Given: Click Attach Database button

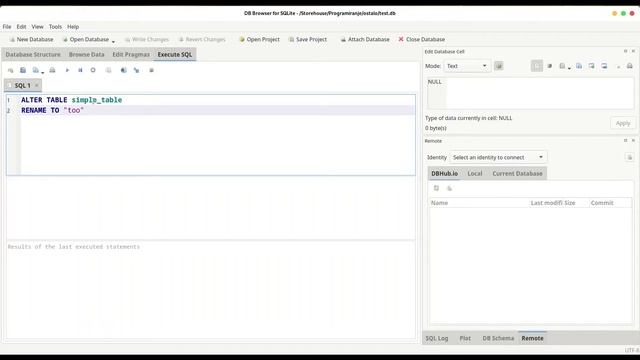Looking at the screenshot, I should click(x=365, y=39).
